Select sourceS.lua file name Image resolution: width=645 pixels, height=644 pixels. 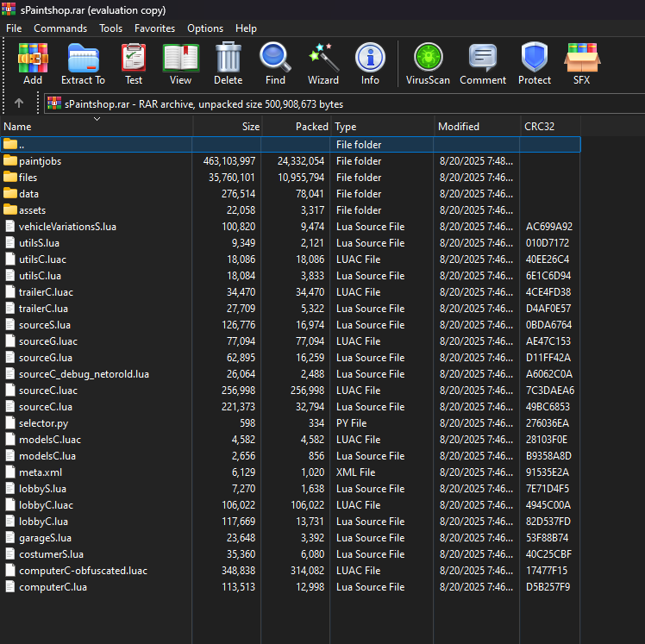click(45, 325)
